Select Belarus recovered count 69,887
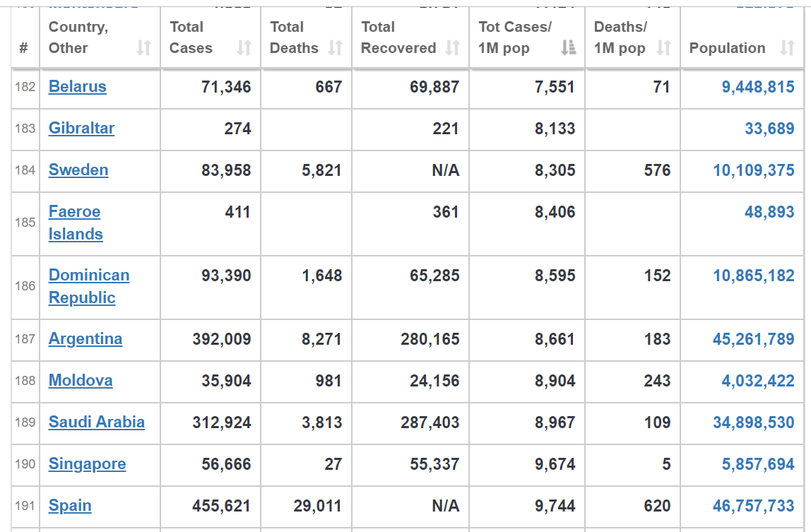Image resolution: width=811 pixels, height=532 pixels. click(x=434, y=87)
